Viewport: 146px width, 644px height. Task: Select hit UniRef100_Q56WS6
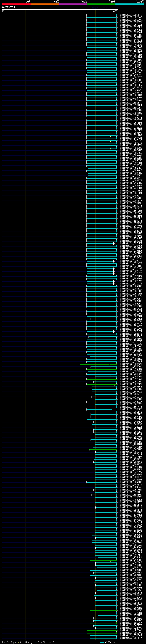[131, 93]
